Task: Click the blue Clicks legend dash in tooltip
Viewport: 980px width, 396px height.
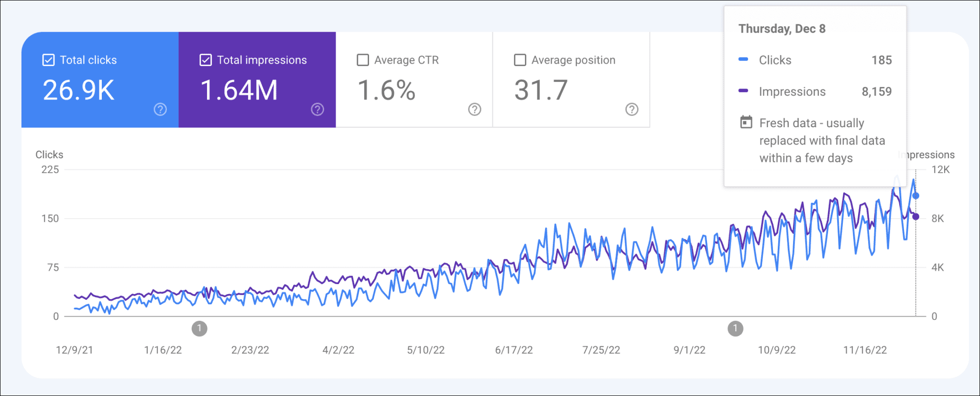Action: click(743, 59)
